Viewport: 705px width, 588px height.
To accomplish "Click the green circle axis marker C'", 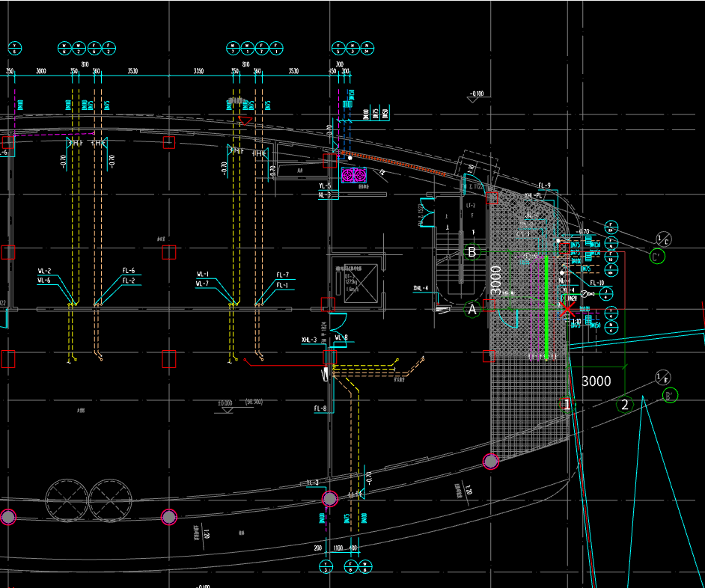I will (657, 257).
